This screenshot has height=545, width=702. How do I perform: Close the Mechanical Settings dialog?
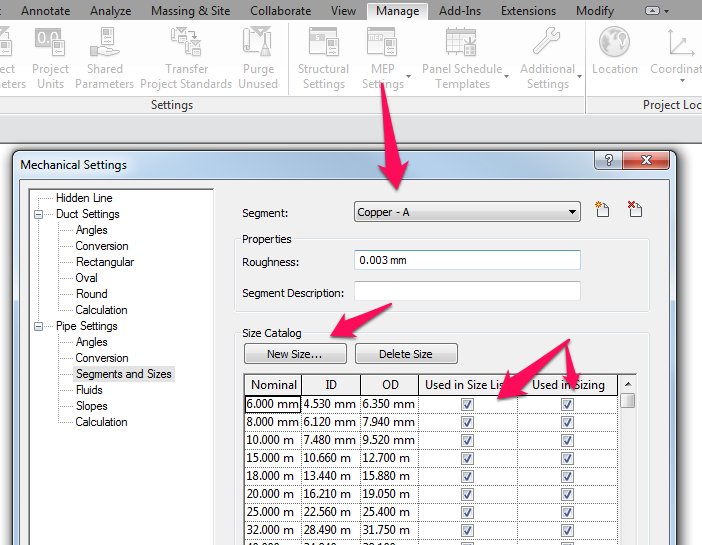[x=646, y=160]
